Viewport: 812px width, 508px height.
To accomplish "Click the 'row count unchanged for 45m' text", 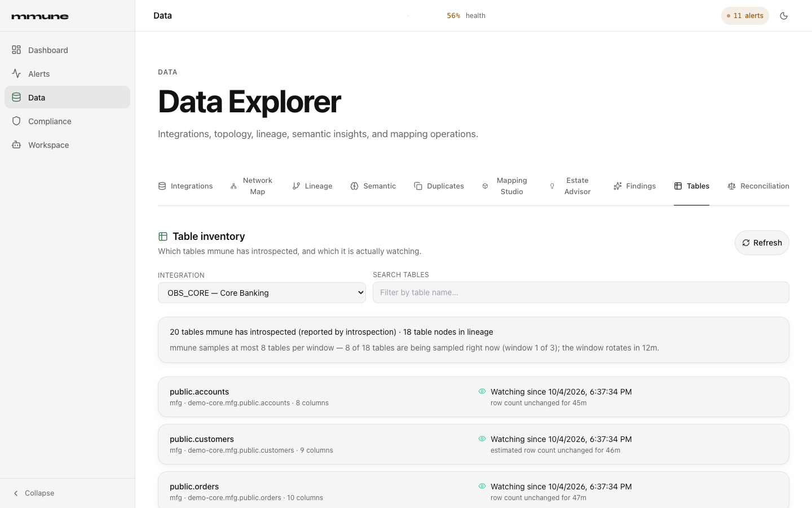I will [x=539, y=403].
